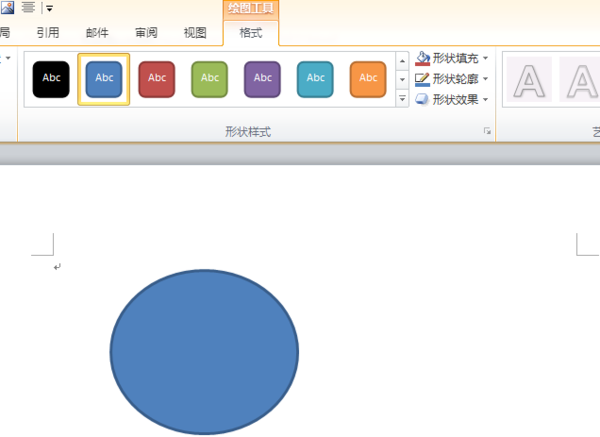The height and width of the screenshot is (437, 600).
Task: Click the 形状填充 paint bucket icon
Action: [x=422, y=58]
